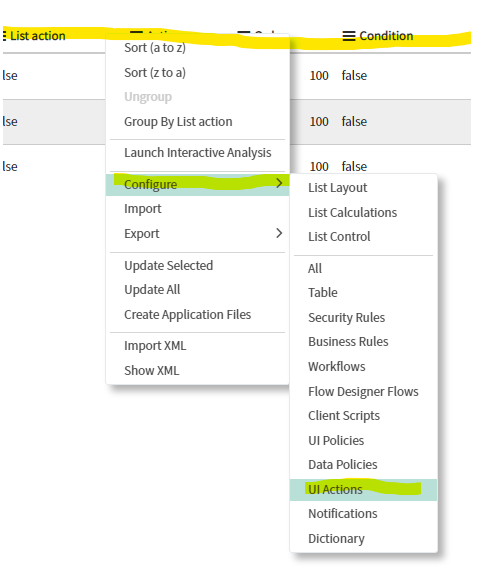Select Sort (a to z)

[x=155, y=48]
